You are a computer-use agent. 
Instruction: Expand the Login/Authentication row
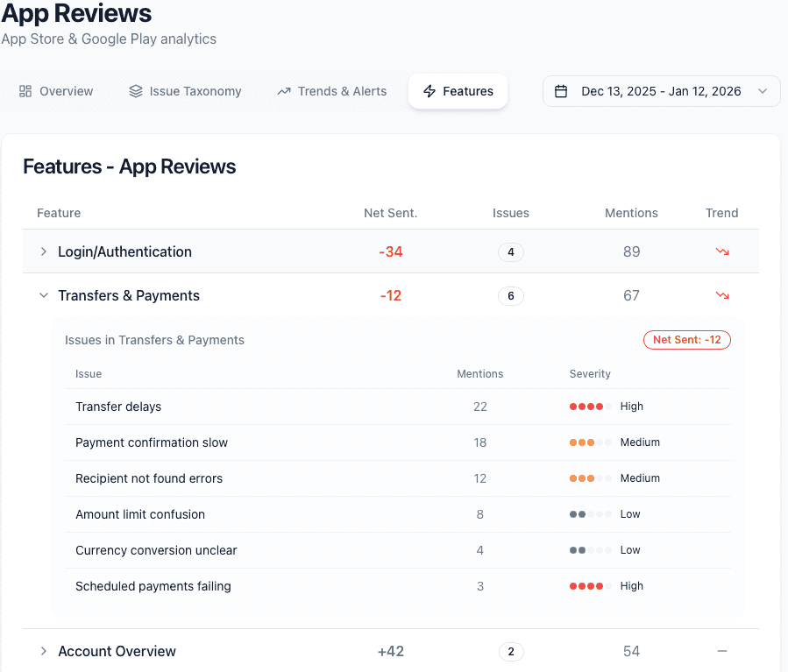coord(43,251)
